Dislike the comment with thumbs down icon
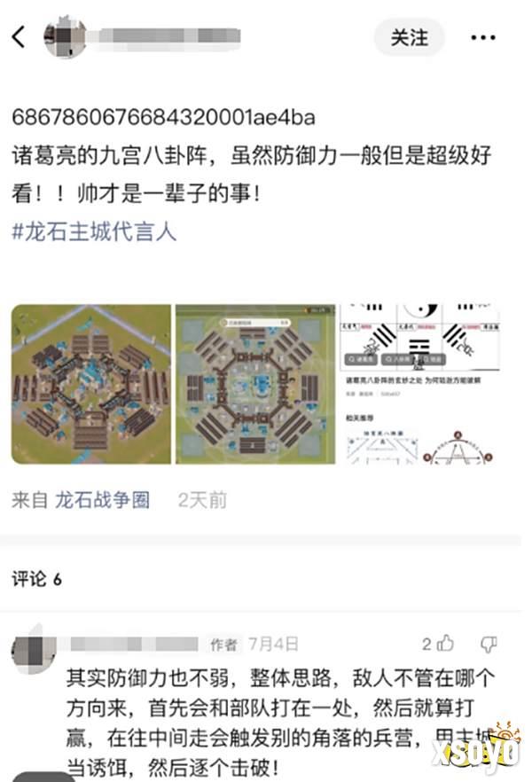Screen dimensions: 532x782 click(489, 645)
